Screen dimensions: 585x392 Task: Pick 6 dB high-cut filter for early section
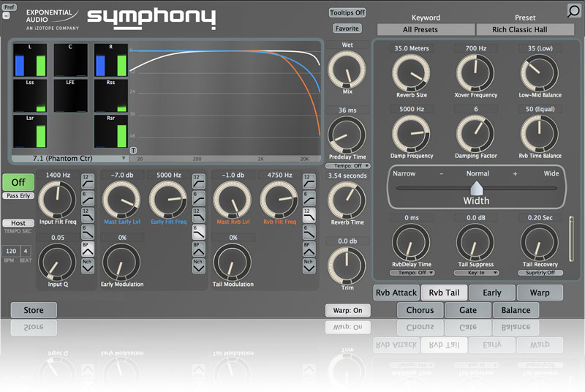click(x=198, y=230)
